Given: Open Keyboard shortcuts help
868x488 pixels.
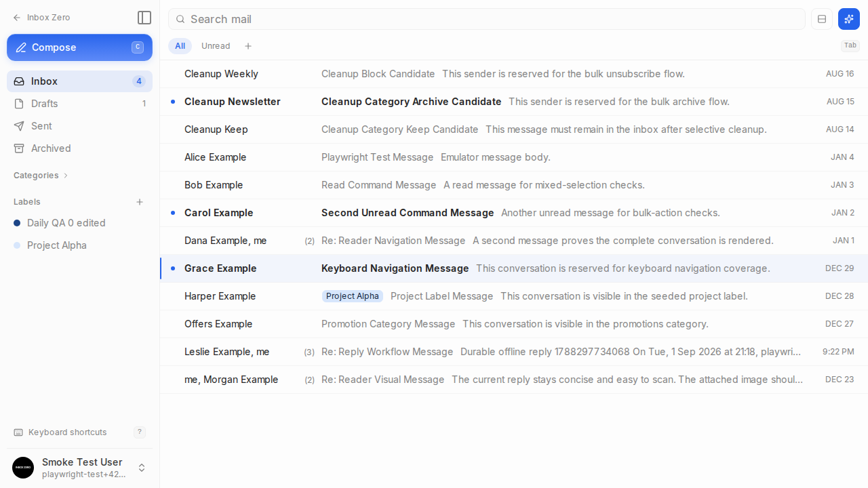Looking at the screenshot, I should pos(80,432).
